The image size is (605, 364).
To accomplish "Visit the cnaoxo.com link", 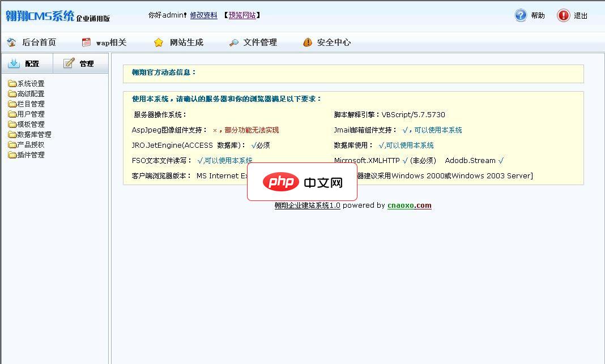I will click(409, 205).
